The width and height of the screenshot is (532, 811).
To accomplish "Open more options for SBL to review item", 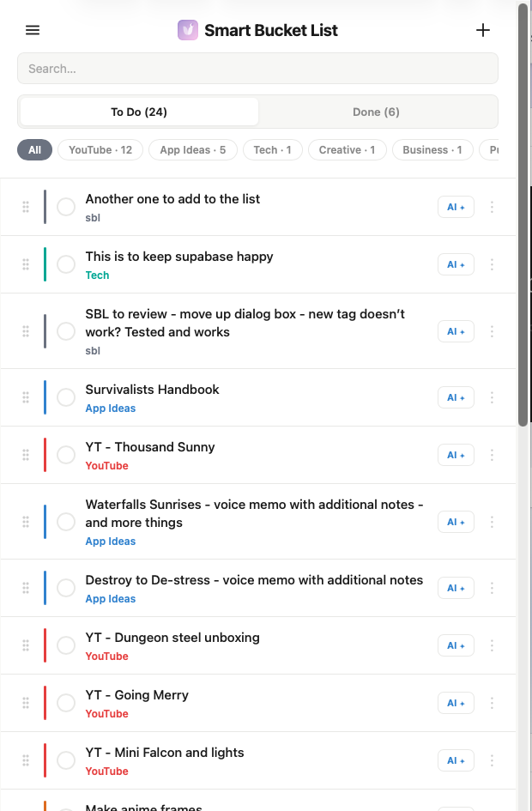I will (x=492, y=331).
